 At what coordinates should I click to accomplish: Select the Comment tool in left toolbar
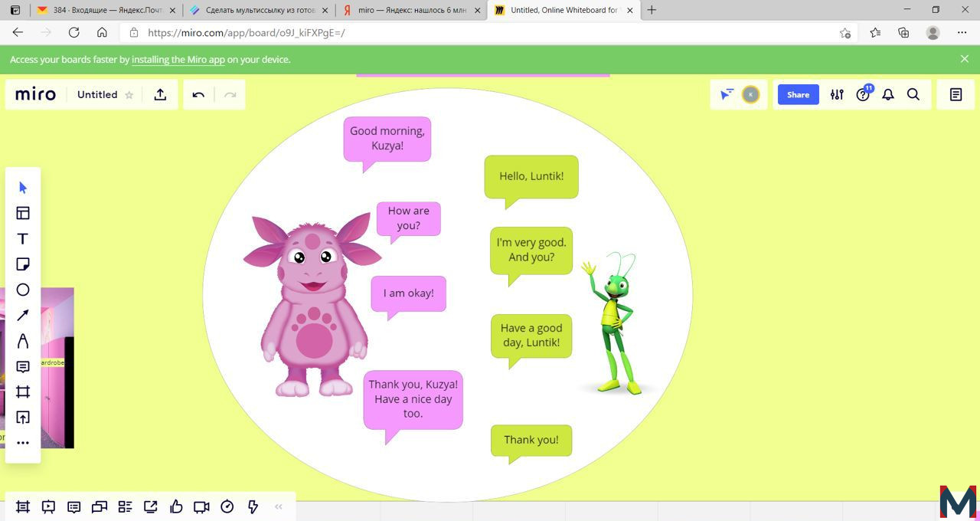tap(23, 367)
